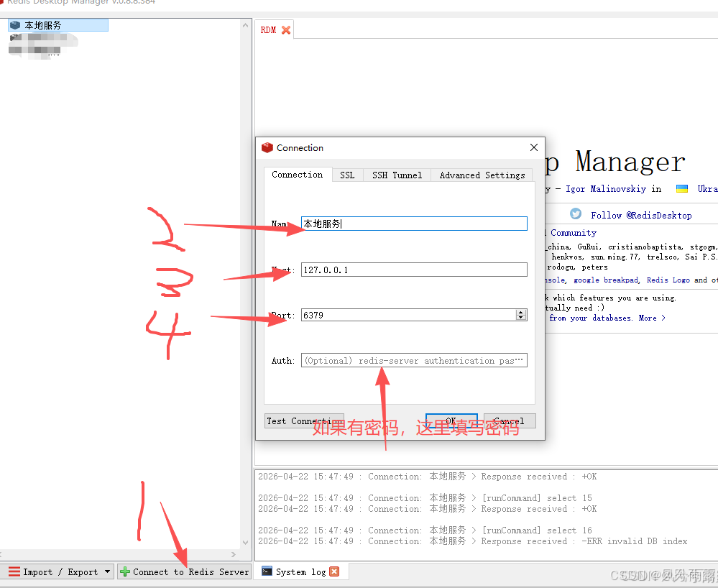Click Connect to Redis Server button
The height and width of the screenshot is (588, 718).
pyautogui.click(x=185, y=571)
